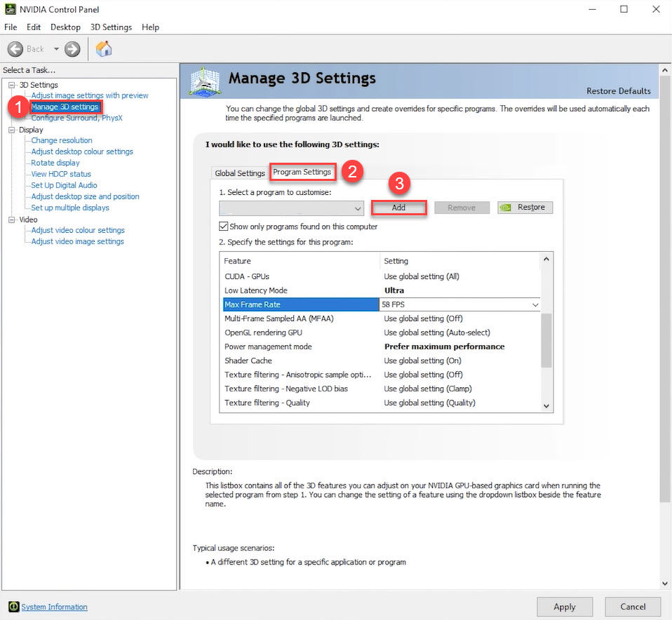The image size is (672, 620).
Task: Open the program selection dropdown
Action: coord(357,208)
